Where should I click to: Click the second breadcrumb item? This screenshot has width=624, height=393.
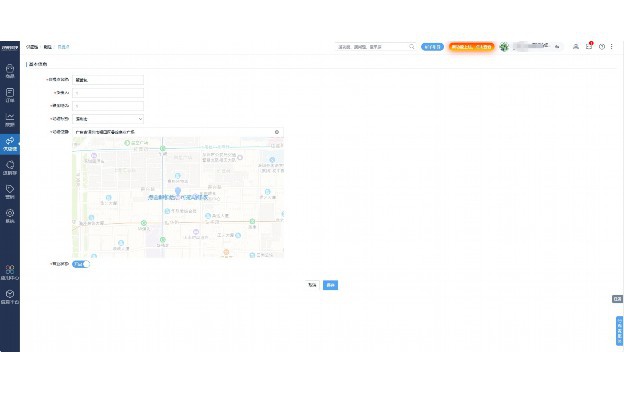tap(47, 47)
